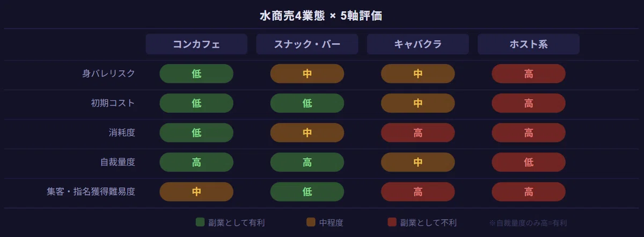
Task: Select the ホスト系 column header
Action: (529, 45)
